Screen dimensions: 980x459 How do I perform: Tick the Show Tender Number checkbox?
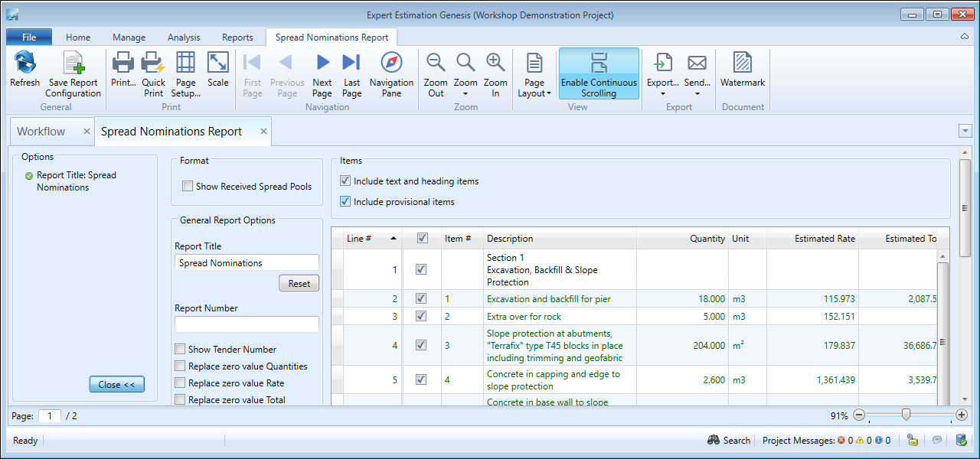180,350
